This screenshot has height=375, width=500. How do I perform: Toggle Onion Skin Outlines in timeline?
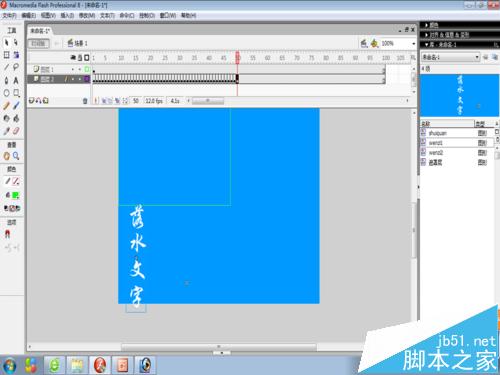110,100
